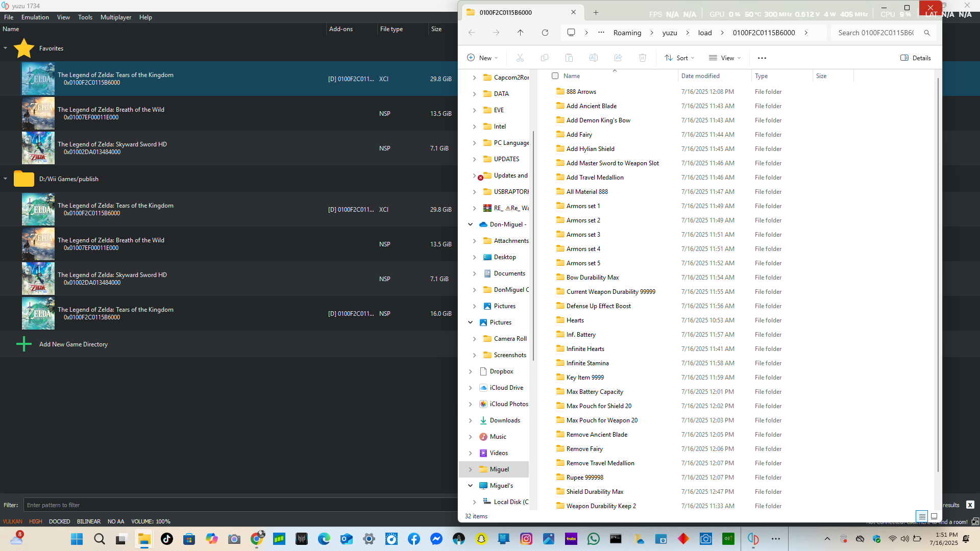Open the Windows Start menu
Image resolution: width=980 pixels, height=551 pixels.
tap(77, 539)
